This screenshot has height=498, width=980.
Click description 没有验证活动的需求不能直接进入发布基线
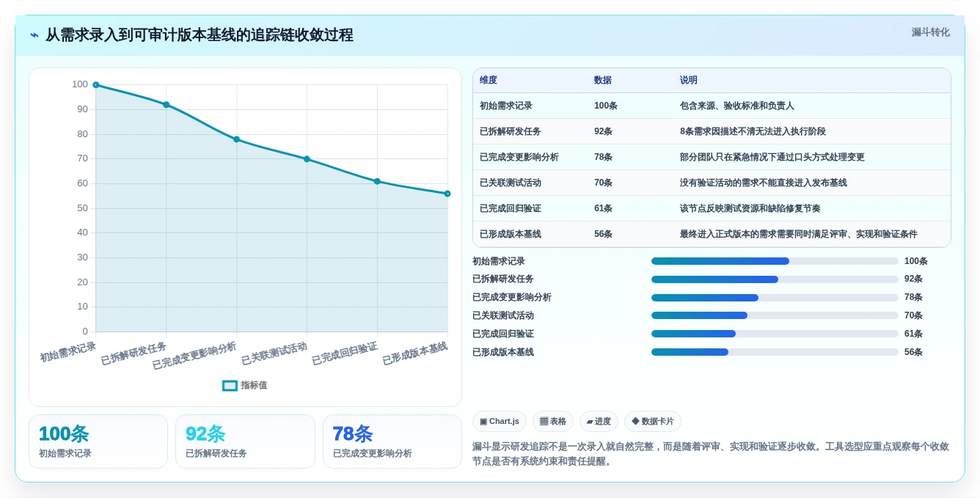pos(764,183)
